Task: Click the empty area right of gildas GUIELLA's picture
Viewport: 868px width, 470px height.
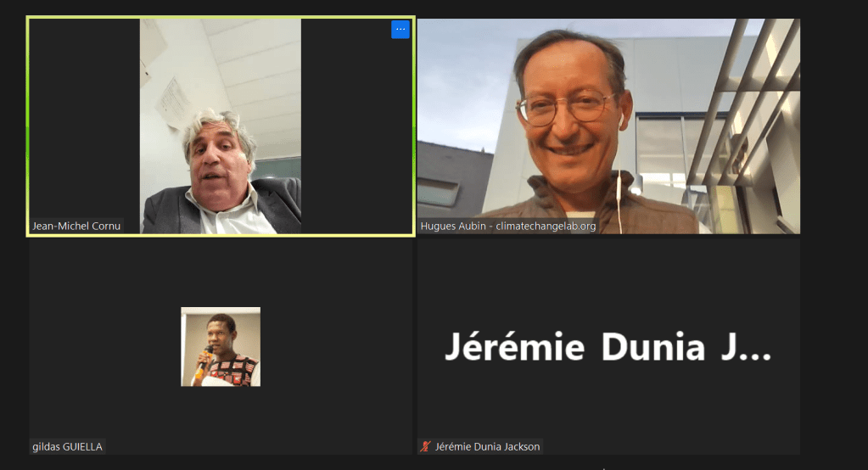Action: pyautogui.click(x=339, y=346)
